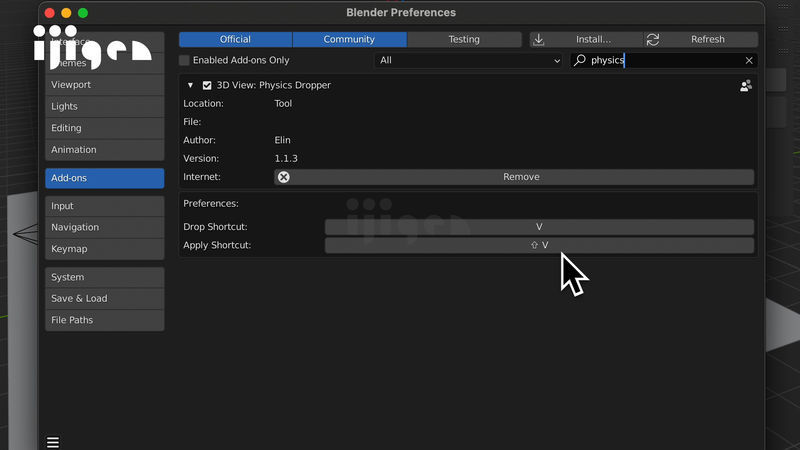Click the X icon on the Remove button
Image resolution: width=800 pixels, height=450 pixels.
click(284, 177)
